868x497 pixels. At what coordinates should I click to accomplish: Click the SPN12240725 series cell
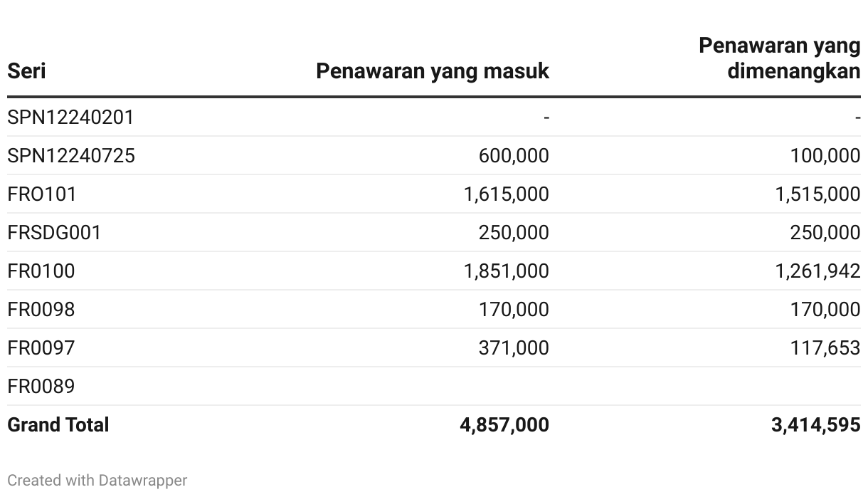71,156
